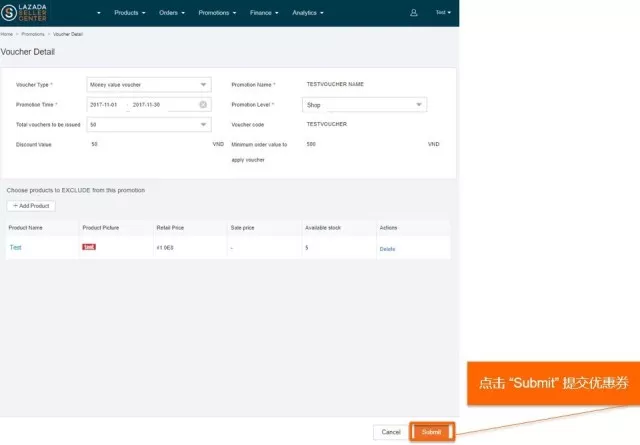Delete the Test product row

coord(387,248)
